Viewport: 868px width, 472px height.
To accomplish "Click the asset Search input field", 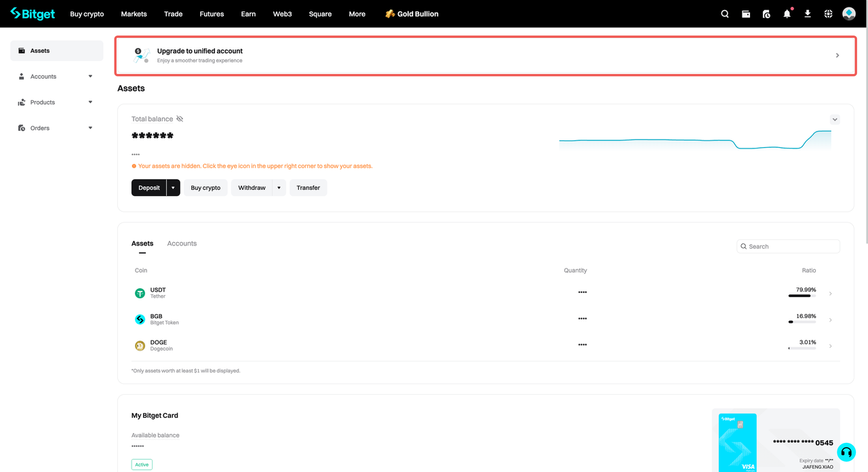I will coord(788,246).
